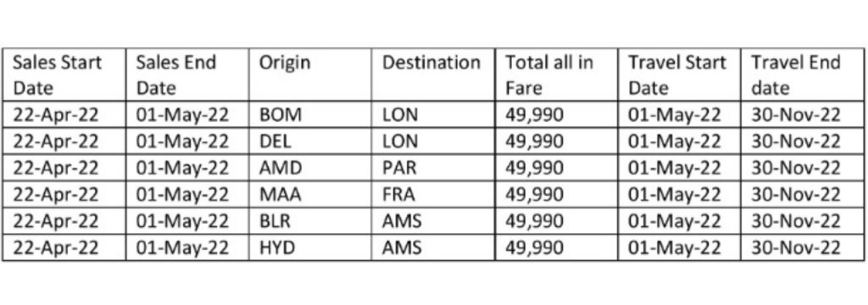This screenshot has height=305, width=868.
Task: Click the HYD origin cell
Action: click(310, 247)
